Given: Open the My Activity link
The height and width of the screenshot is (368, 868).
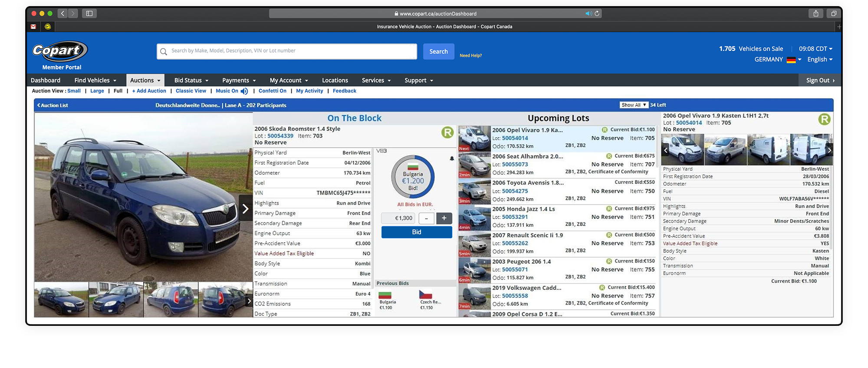Looking at the screenshot, I should [x=309, y=91].
